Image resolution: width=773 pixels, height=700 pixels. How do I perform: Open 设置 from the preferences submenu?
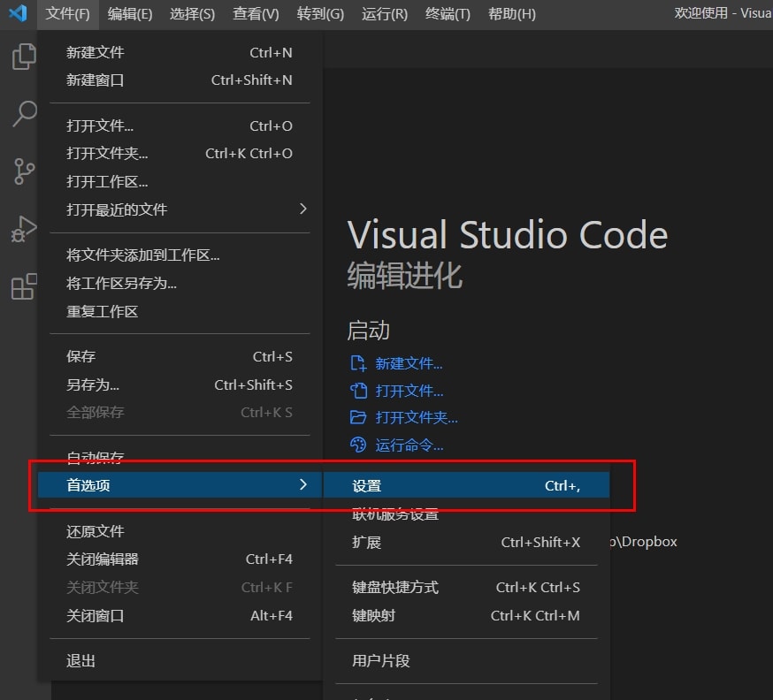[x=466, y=485]
